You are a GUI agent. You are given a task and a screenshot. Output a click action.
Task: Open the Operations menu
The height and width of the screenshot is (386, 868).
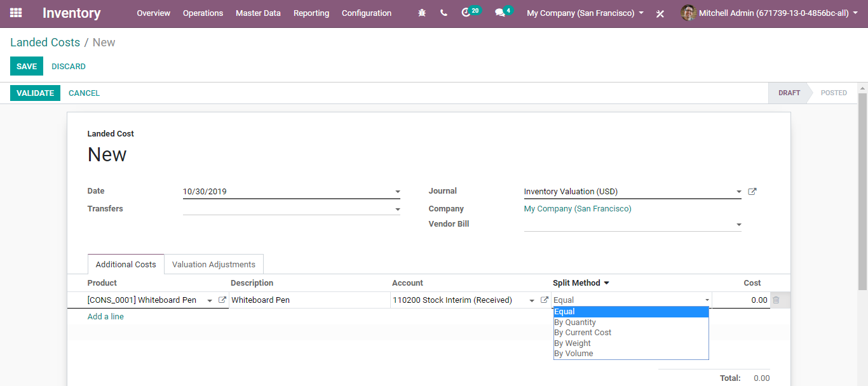(203, 13)
